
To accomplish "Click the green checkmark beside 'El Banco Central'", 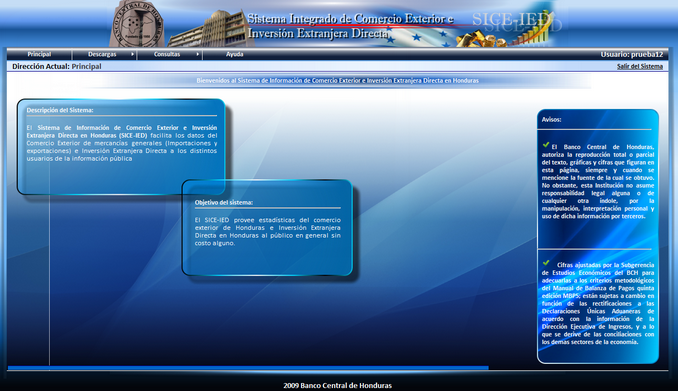I will [546, 145].
